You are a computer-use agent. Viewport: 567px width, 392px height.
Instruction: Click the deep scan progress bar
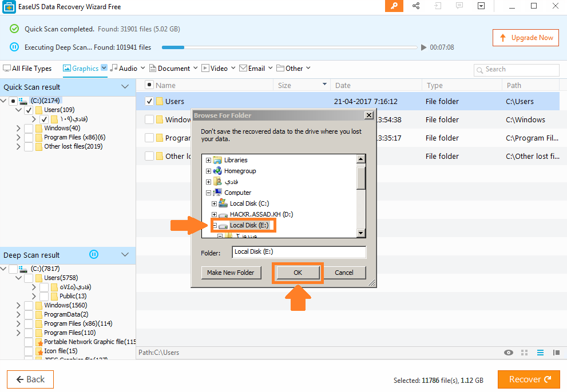pos(290,47)
